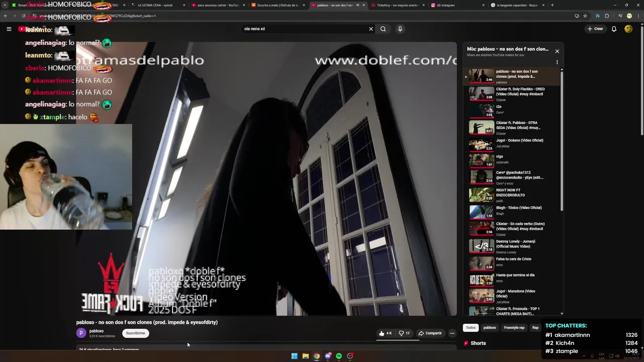Start voice search with the microphone
Viewport: 644px width, 362px height.
pyautogui.click(x=400, y=29)
